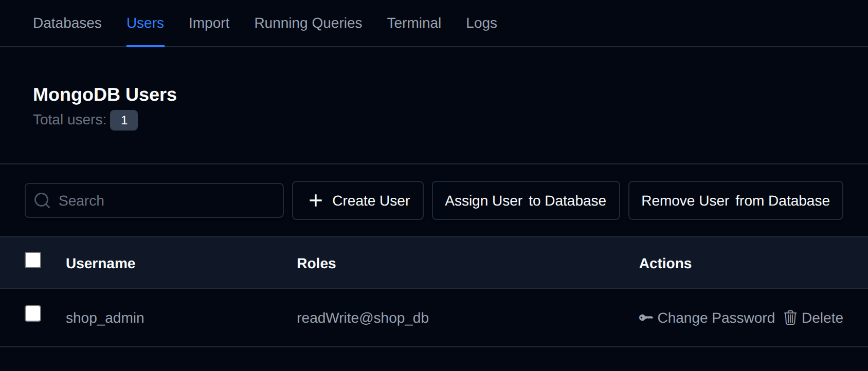Toggle the select-all checkbox in the table header
The image size is (868, 371).
[x=33, y=260]
